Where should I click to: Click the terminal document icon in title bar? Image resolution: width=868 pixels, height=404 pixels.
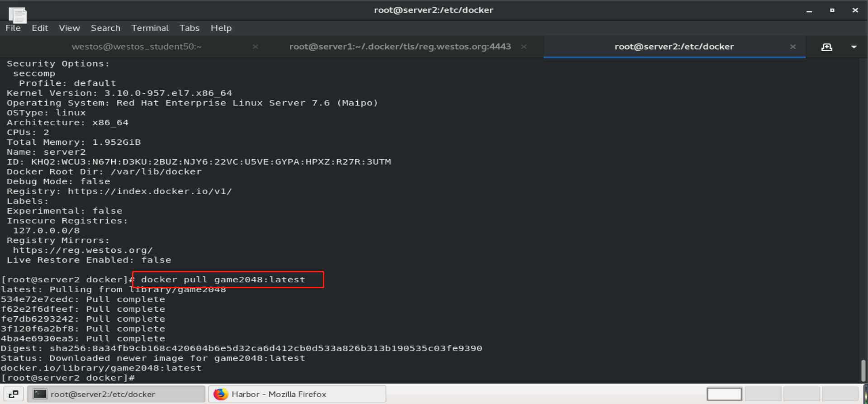point(18,15)
